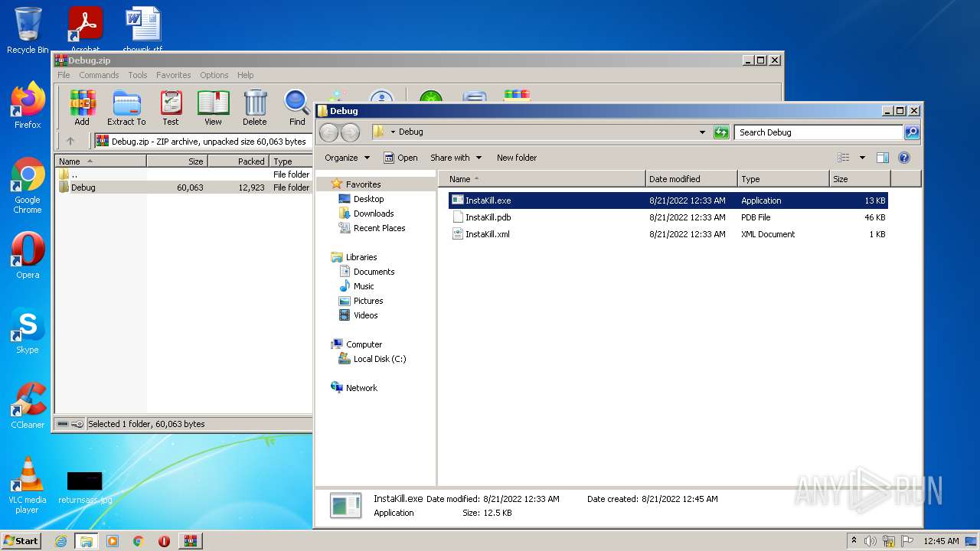Launch Google Chrome from the desktop
The image size is (980, 551).
[28, 185]
